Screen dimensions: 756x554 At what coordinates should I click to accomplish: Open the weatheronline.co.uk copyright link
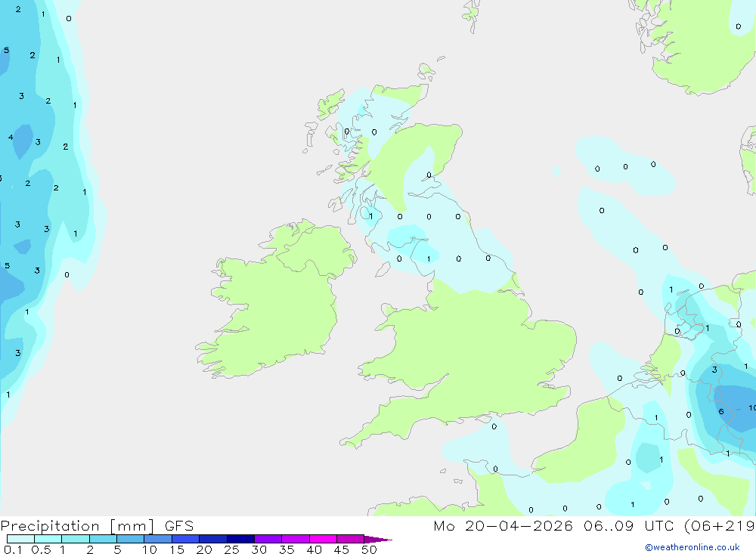(x=692, y=547)
